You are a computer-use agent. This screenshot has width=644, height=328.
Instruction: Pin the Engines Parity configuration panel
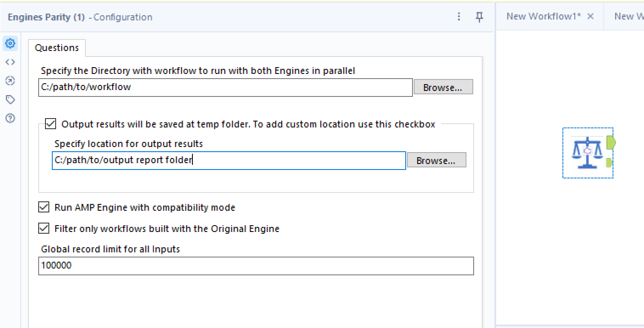pos(480,16)
